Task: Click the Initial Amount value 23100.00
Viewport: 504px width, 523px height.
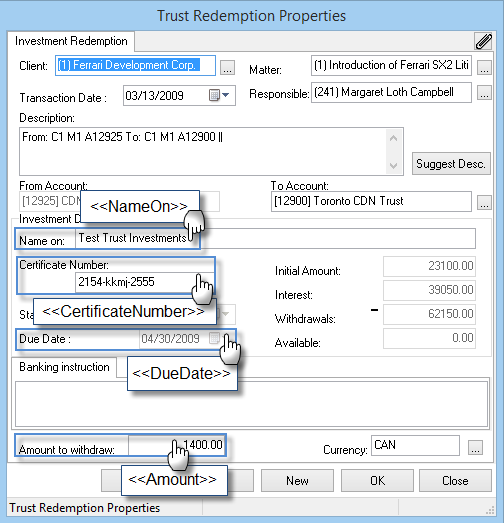Action: [429, 267]
